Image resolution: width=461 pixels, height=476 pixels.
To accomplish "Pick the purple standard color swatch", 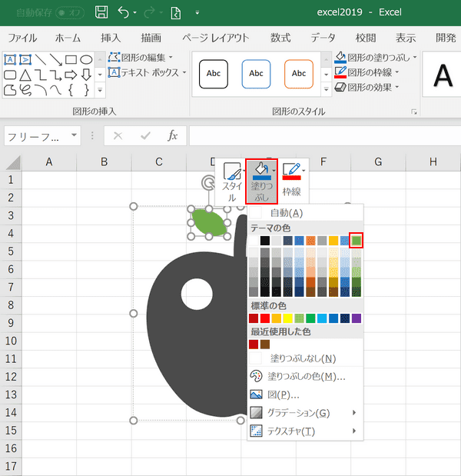I will (x=357, y=318).
